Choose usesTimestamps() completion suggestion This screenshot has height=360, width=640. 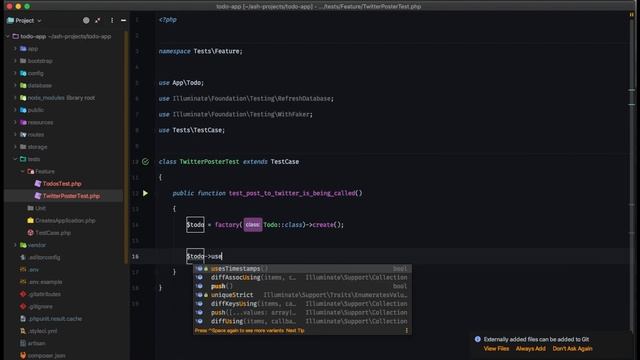(x=302, y=269)
